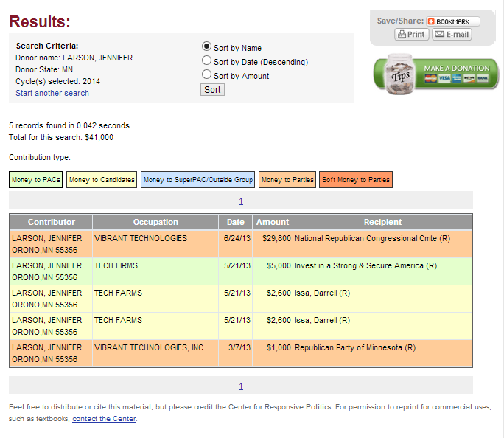Screen dimensions: 504x438
Task: Click the Amount column header
Action: click(273, 222)
